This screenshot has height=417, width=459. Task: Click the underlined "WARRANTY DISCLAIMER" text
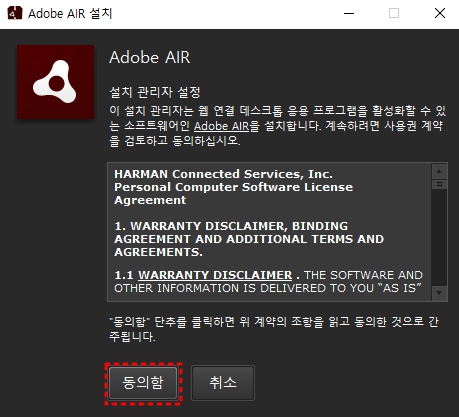(215, 275)
